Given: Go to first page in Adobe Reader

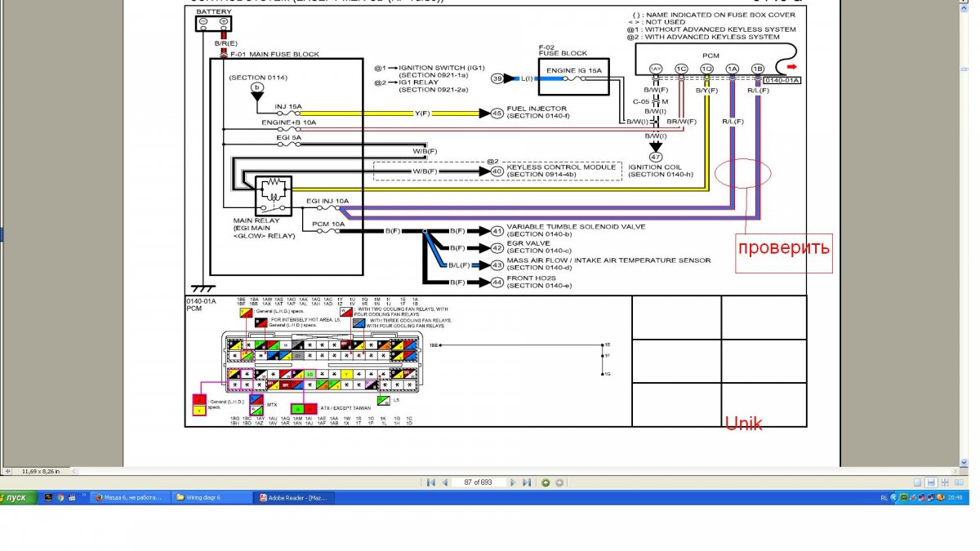Looking at the screenshot, I should coord(431,482).
